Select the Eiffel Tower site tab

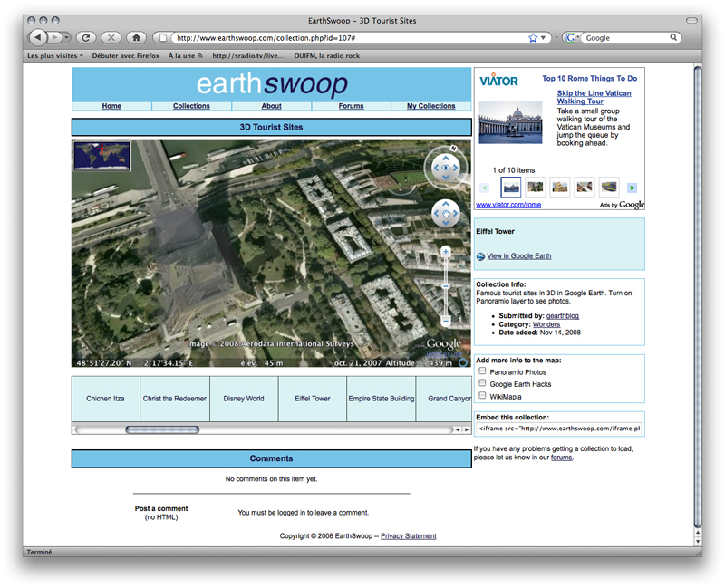click(313, 399)
